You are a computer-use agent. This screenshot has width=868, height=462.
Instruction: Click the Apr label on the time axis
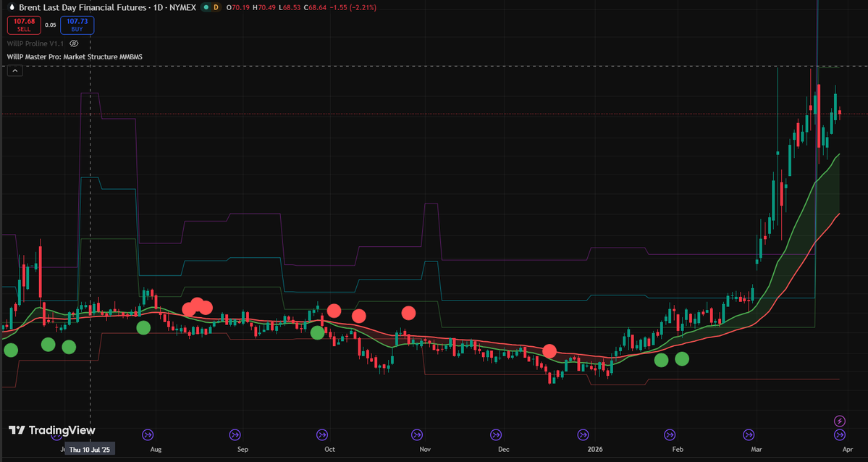pos(848,449)
